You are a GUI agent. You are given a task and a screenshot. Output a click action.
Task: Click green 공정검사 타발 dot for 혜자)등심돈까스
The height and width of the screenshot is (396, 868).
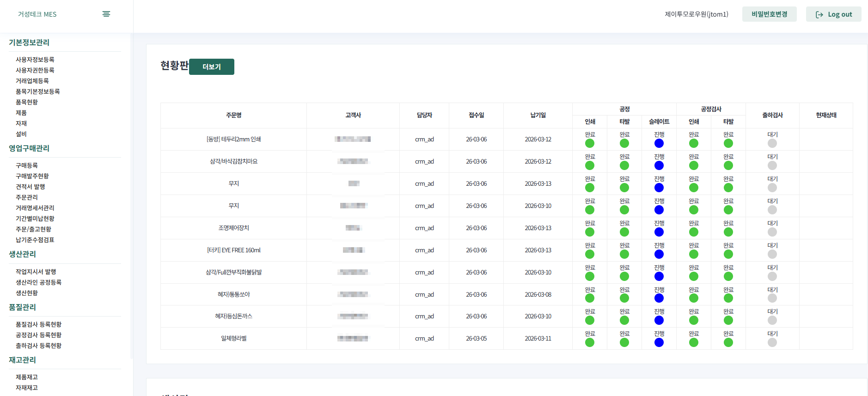[728, 320]
